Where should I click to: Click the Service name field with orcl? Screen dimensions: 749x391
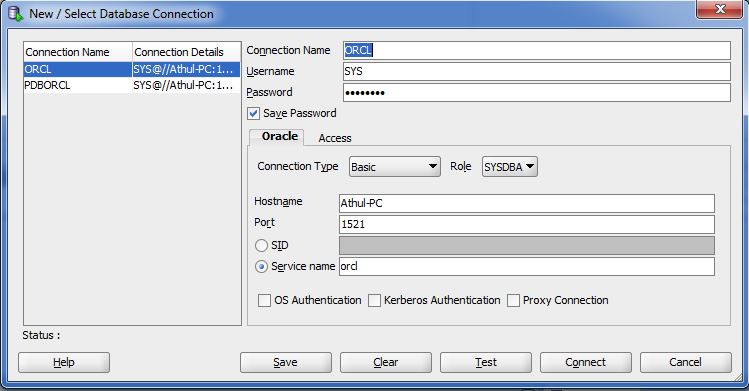[x=527, y=266]
